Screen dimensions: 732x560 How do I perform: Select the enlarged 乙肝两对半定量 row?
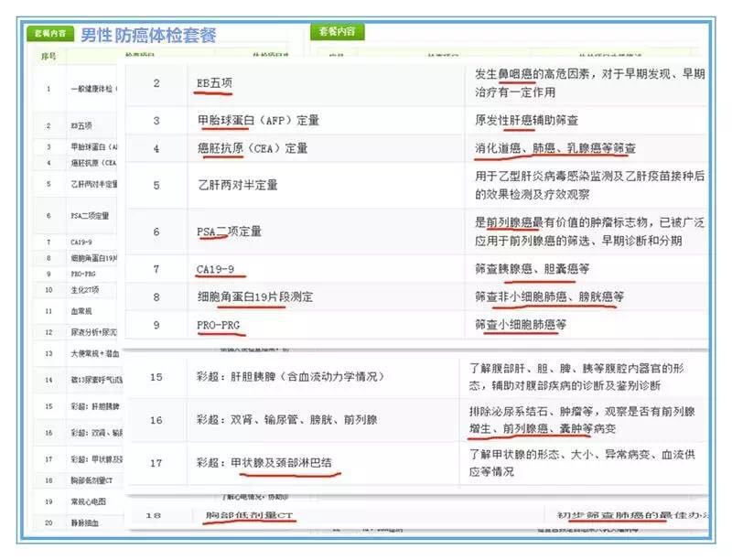pyautogui.click(x=237, y=185)
